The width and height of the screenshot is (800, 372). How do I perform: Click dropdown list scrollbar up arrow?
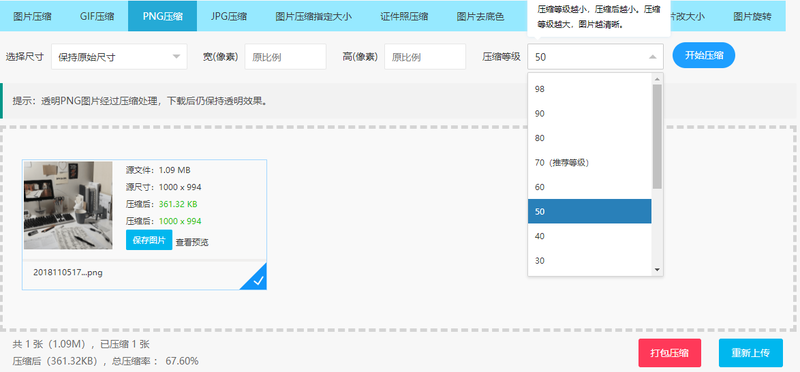(657, 79)
